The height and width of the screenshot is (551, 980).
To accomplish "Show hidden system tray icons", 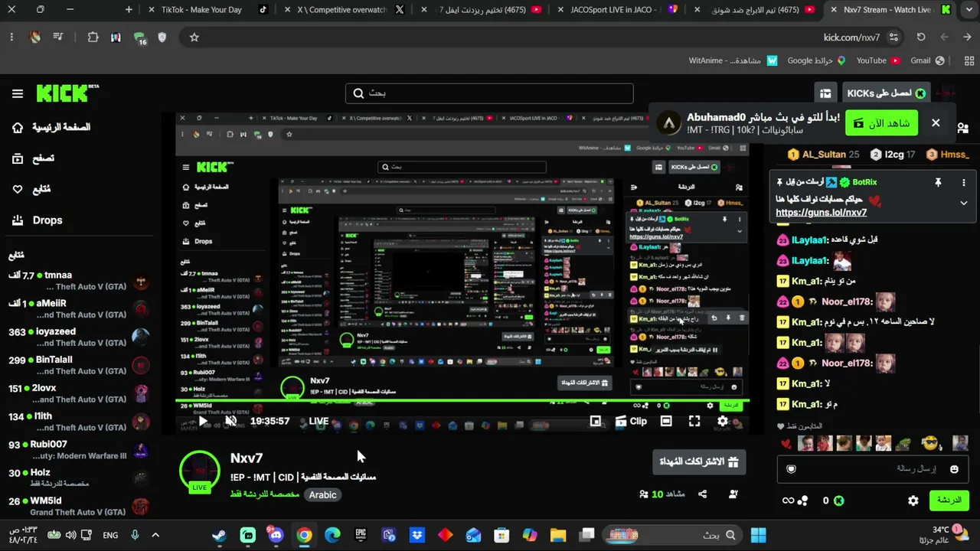I will point(155,535).
